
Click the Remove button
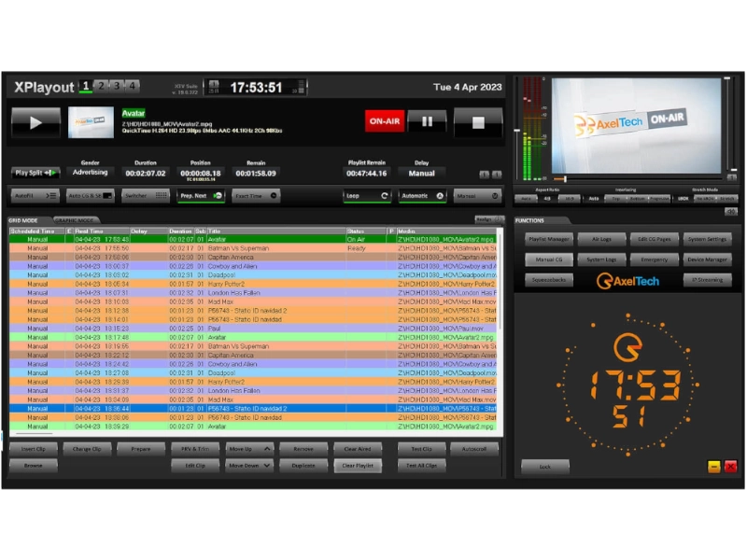(x=303, y=449)
